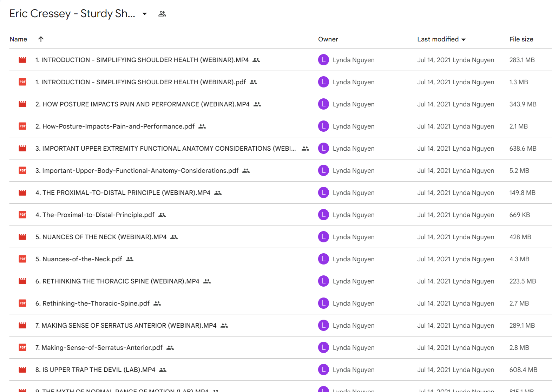Screen dimensions: 552x392
Task: Click PDF icon for Important-Upper-Body-Functional-Anatomy pdf
Action: [x=22, y=171]
